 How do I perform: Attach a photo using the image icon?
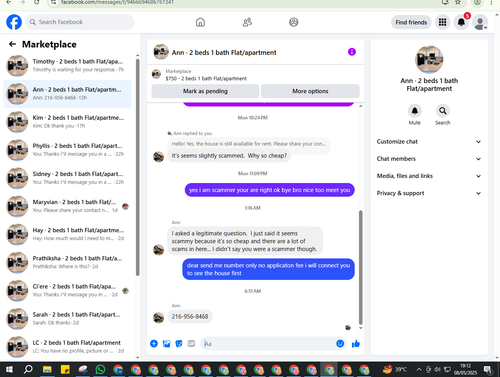(166, 344)
